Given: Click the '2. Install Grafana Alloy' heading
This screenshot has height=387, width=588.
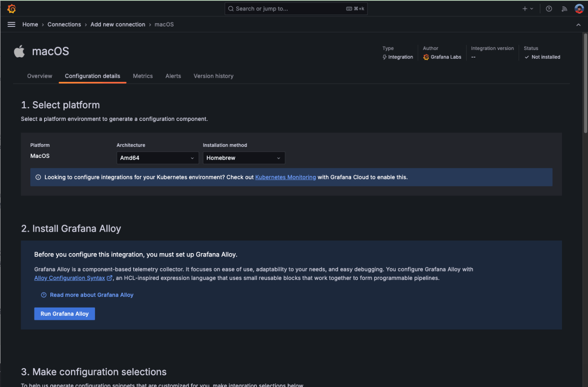Looking at the screenshot, I should pos(71,229).
